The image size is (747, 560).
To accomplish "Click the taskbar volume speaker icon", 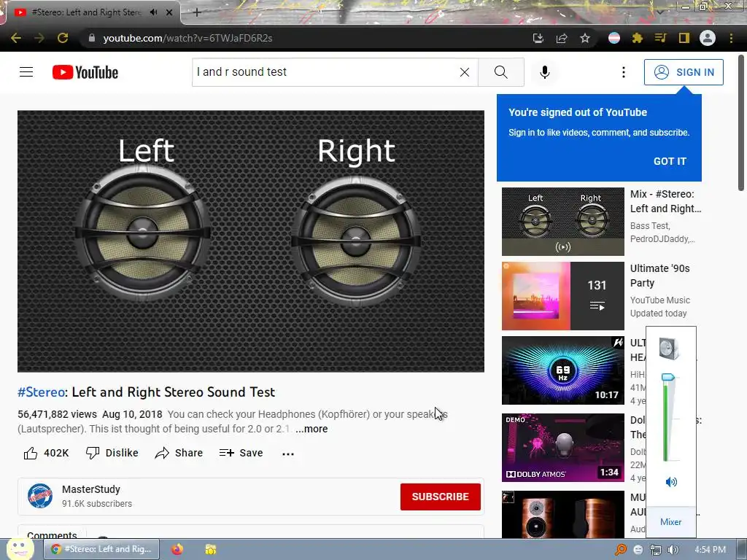I will tap(673, 550).
